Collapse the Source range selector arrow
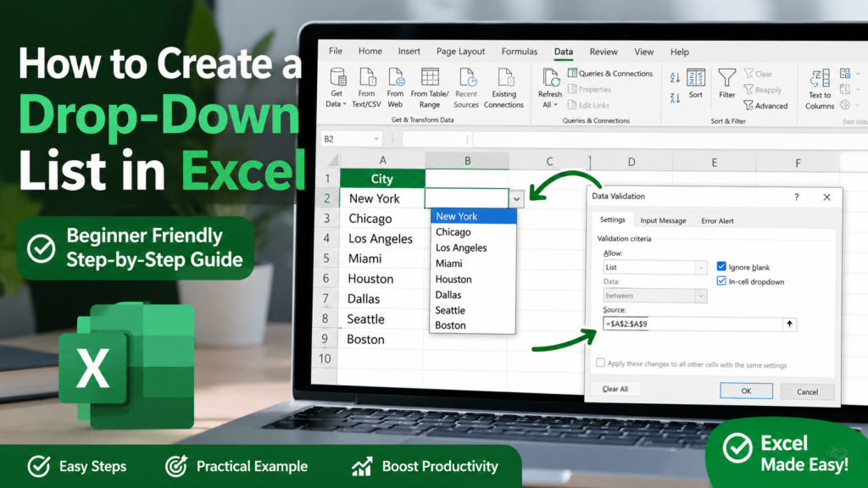The height and width of the screenshot is (488, 868). coord(789,324)
